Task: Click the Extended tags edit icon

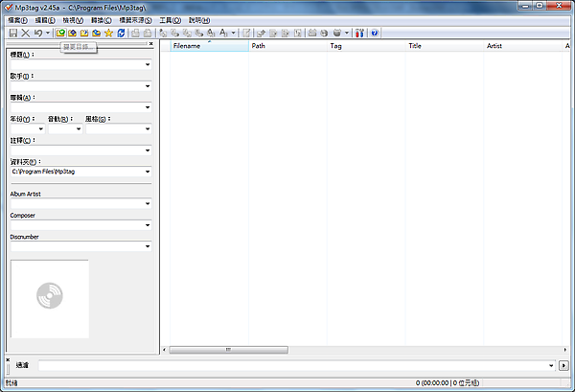Action: point(246,33)
